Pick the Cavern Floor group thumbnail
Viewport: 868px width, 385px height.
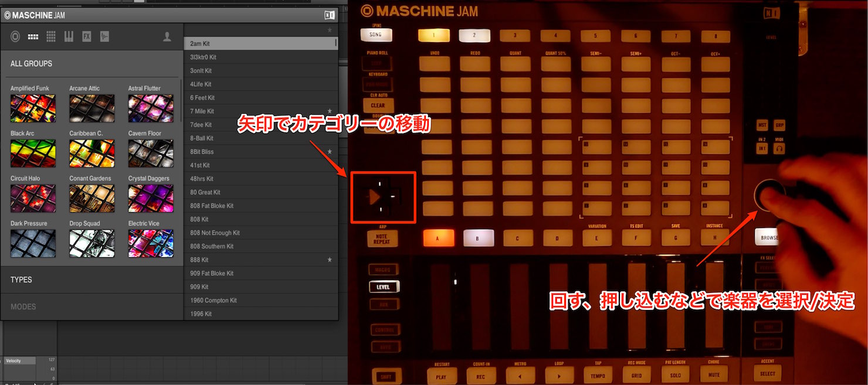point(151,154)
